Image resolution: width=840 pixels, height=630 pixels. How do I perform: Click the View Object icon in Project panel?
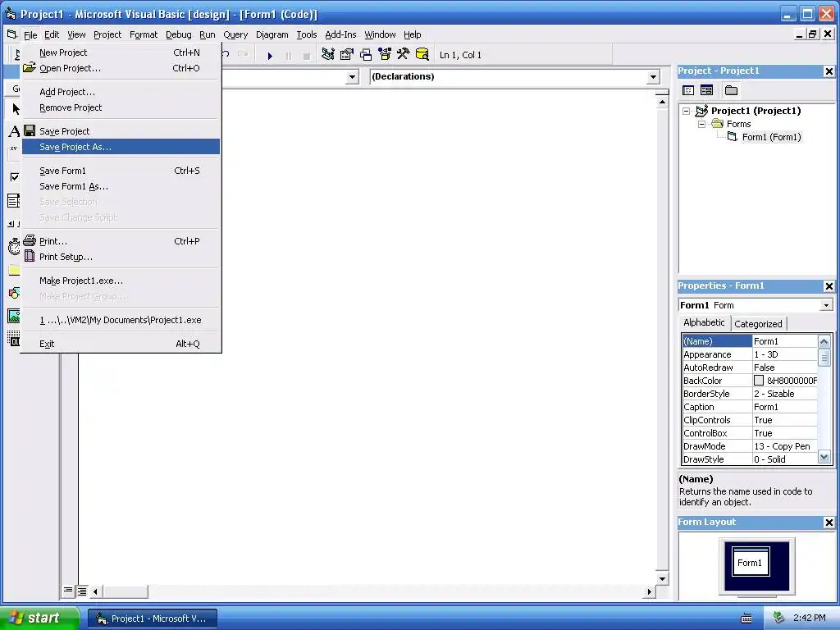click(706, 90)
